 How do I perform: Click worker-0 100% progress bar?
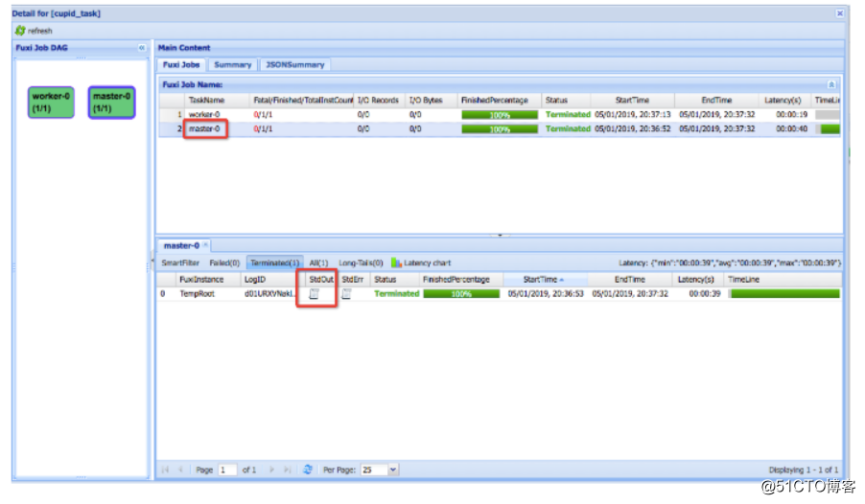point(500,115)
